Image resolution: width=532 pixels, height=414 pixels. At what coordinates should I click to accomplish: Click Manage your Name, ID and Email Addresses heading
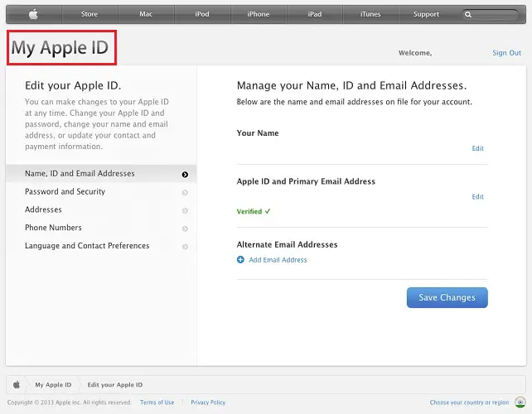click(x=352, y=85)
